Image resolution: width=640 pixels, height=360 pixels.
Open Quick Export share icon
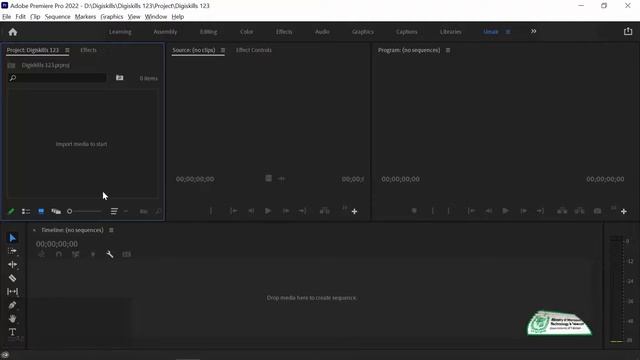pyautogui.click(x=628, y=31)
